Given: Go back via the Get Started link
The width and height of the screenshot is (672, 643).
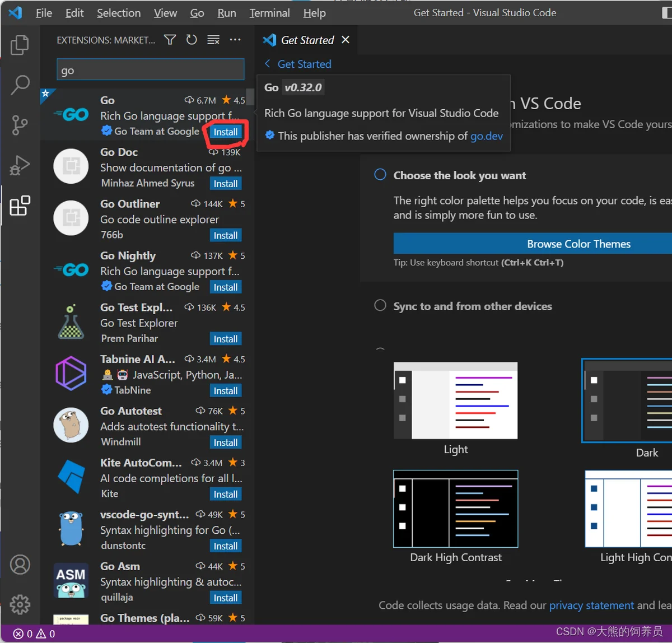Looking at the screenshot, I should tap(298, 64).
